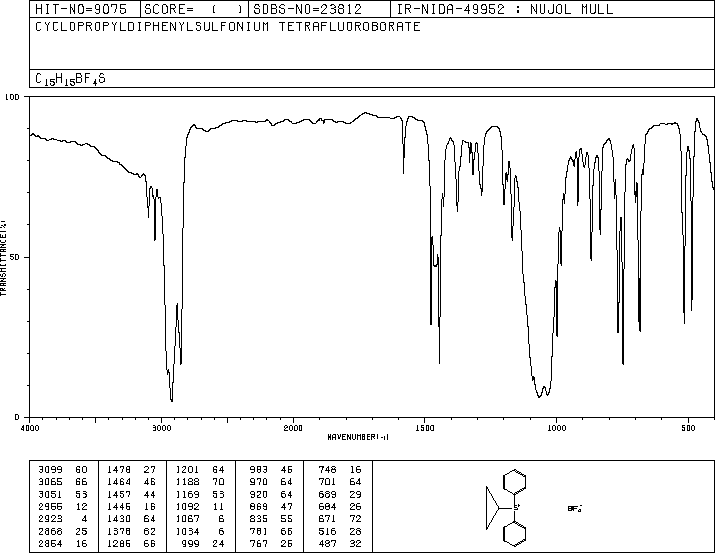Click transmittance value 72 beside 671
This screenshot has height=553, width=715.
[355, 519]
